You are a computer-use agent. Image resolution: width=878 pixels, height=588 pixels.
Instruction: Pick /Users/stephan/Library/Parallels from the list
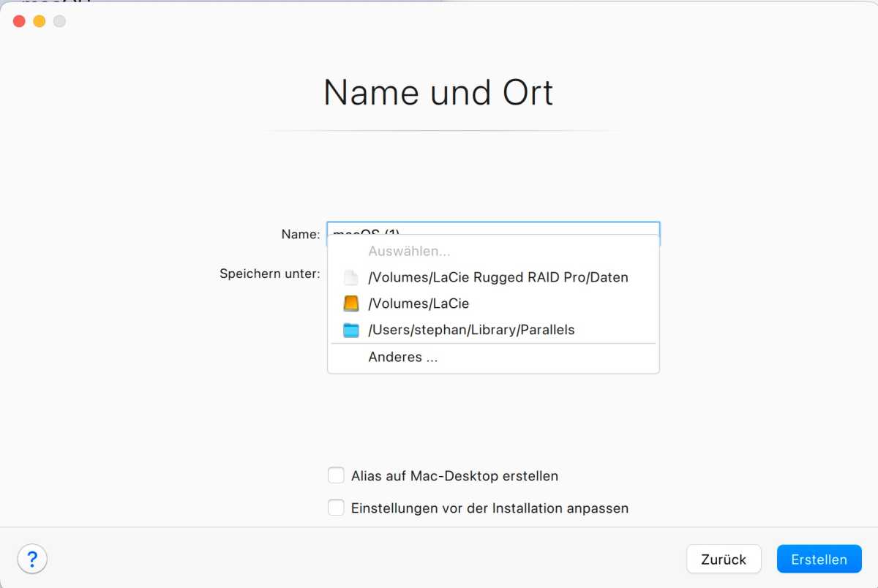coord(471,330)
